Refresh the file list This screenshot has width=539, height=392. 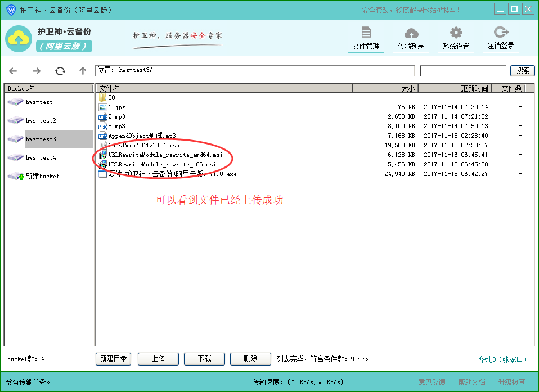click(60, 71)
